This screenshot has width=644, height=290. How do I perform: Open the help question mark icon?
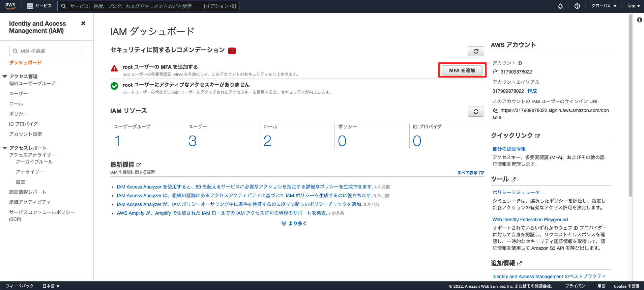[577, 6]
